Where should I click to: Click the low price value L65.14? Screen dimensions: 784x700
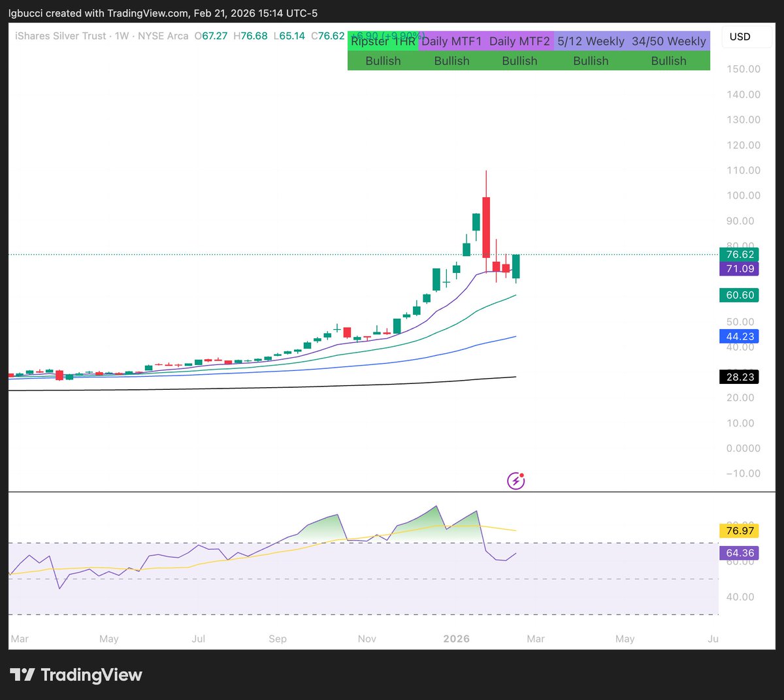(x=289, y=36)
